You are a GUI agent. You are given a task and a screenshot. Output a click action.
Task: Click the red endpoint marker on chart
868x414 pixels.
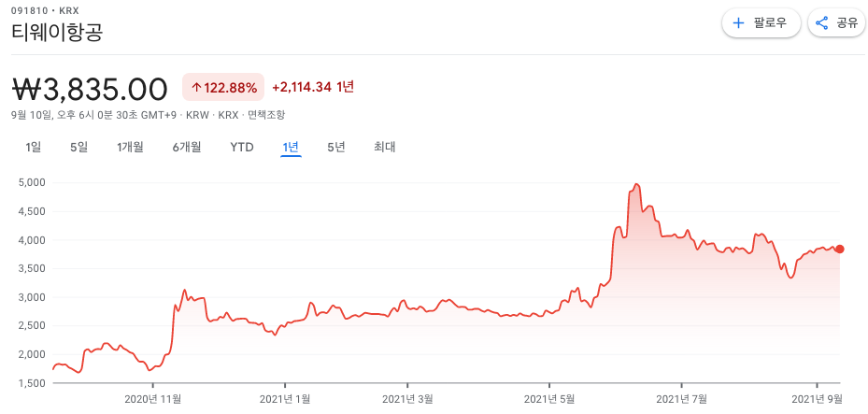tap(840, 250)
